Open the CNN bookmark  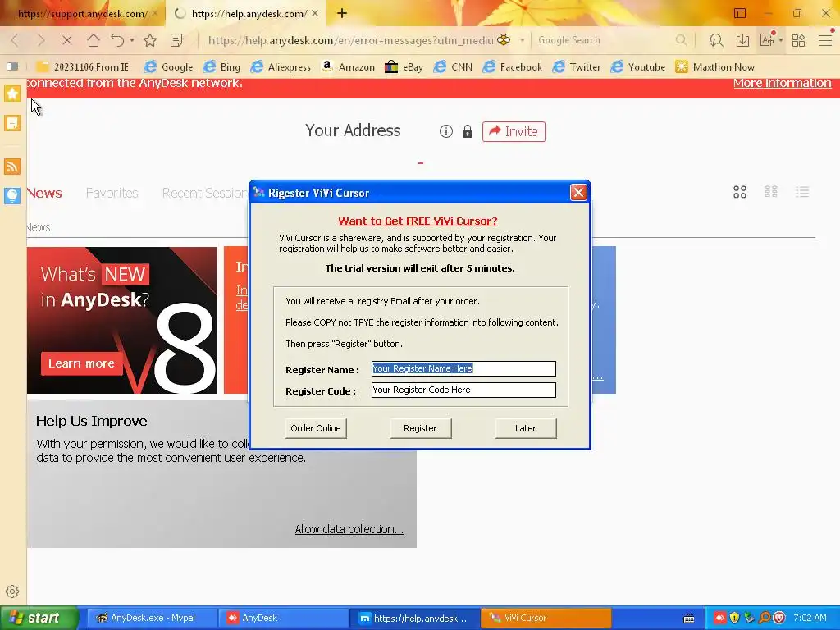tap(453, 67)
